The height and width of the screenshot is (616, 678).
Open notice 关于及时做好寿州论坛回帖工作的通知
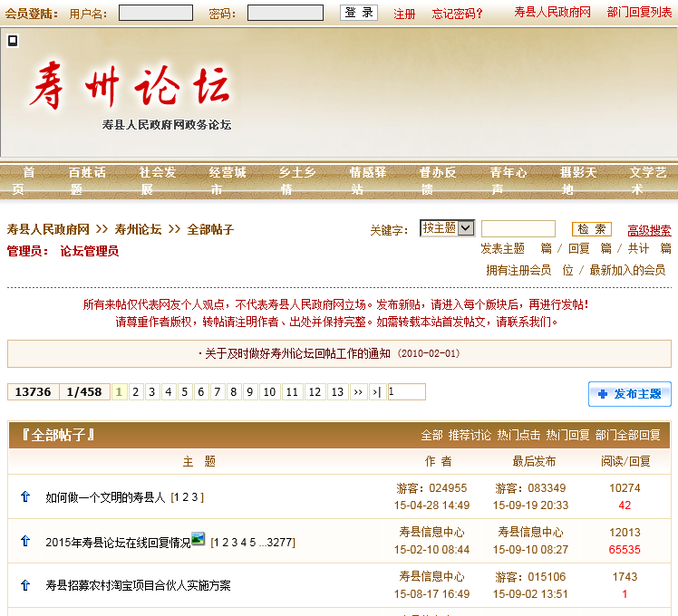click(x=297, y=353)
